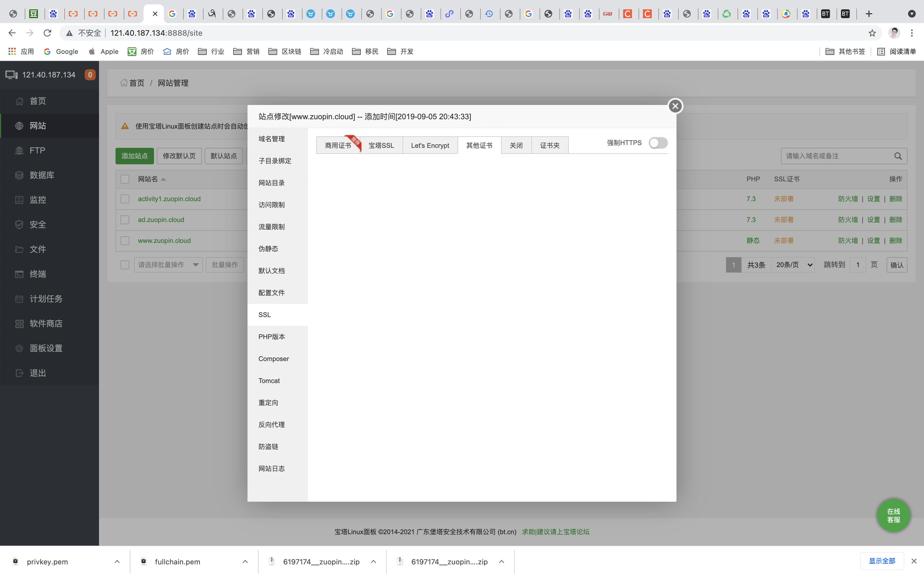This screenshot has height=577, width=924.
Task: Switch to the Let's Encrypt tab
Action: coord(430,145)
